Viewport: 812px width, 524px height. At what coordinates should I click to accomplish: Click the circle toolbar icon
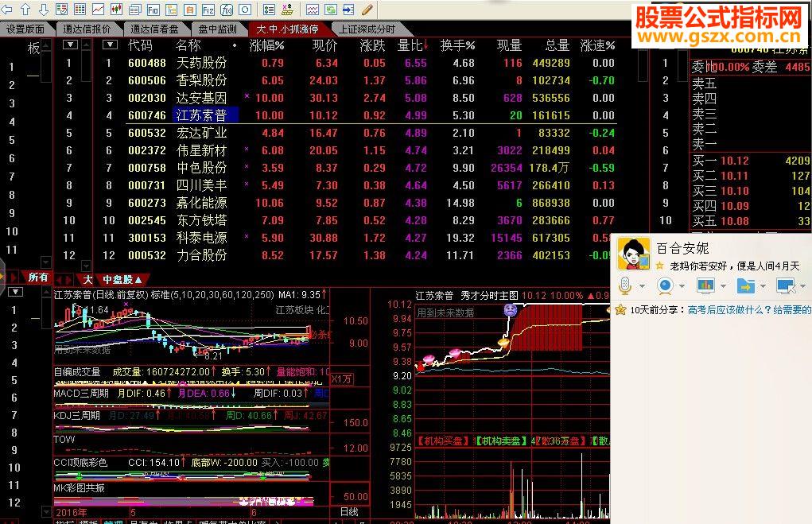click(246, 10)
